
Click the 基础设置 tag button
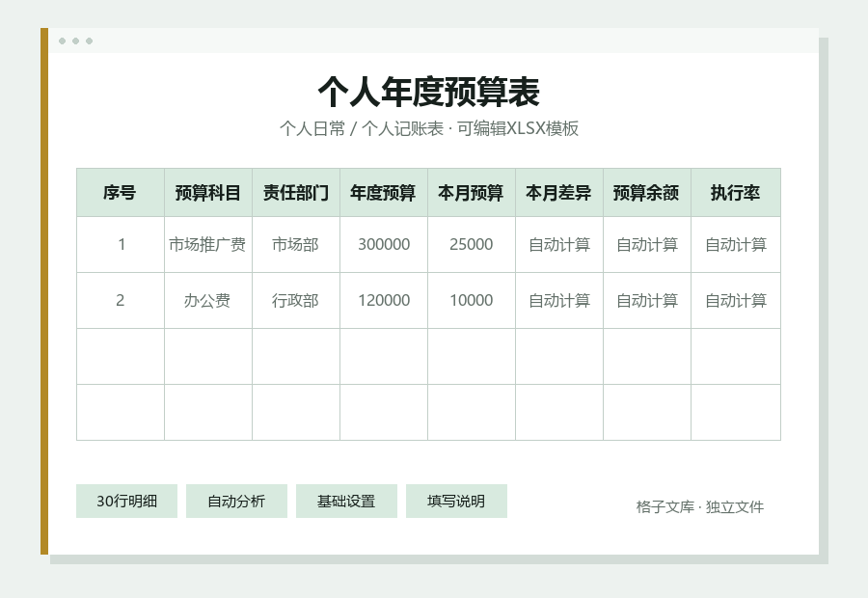tap(346, 502)
